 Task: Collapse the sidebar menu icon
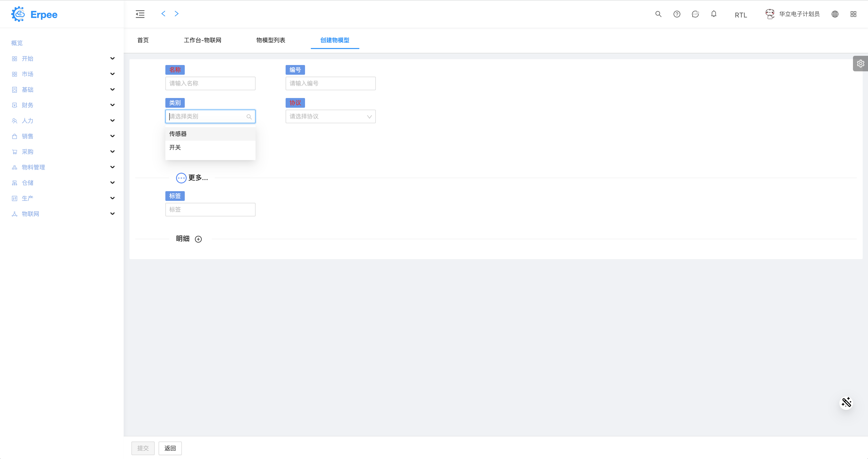(140, 14)
